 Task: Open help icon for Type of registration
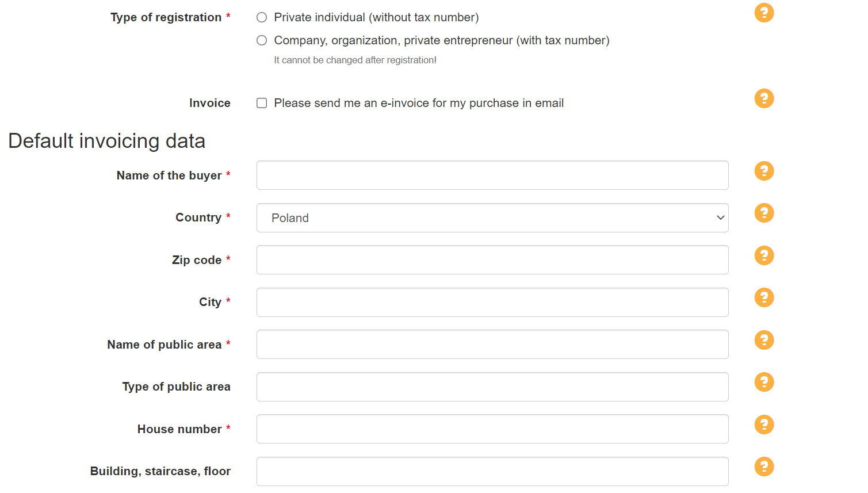pos(764,13)
